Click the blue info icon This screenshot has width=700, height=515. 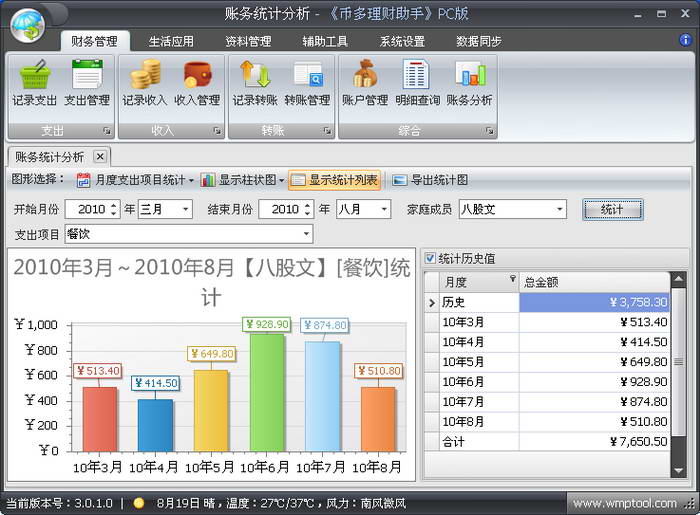pyautogui.click(x=685, y=40)
